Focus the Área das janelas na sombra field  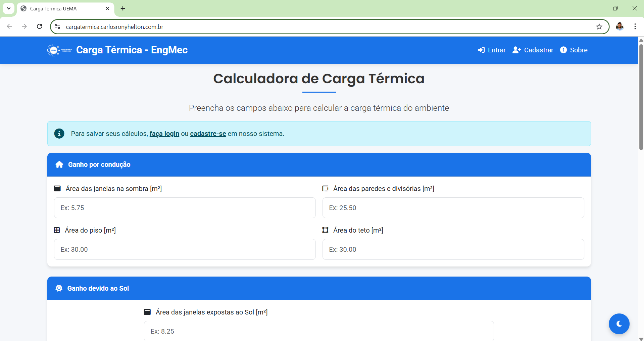coord(185,208)
